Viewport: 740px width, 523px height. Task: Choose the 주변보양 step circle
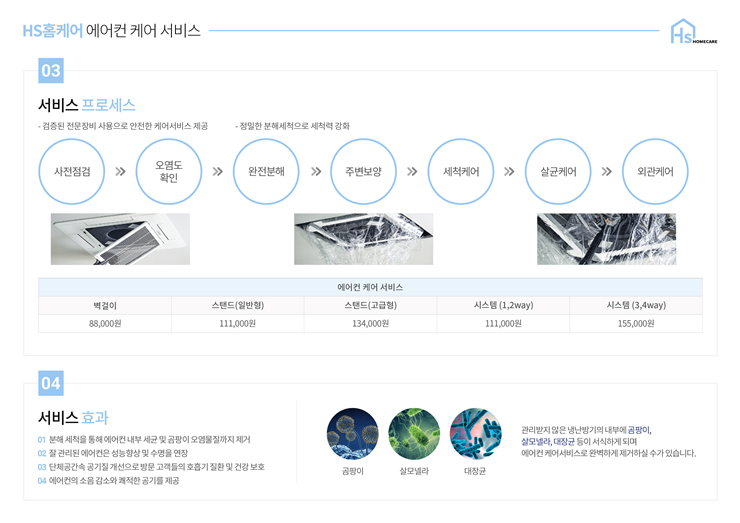[364, 171]
